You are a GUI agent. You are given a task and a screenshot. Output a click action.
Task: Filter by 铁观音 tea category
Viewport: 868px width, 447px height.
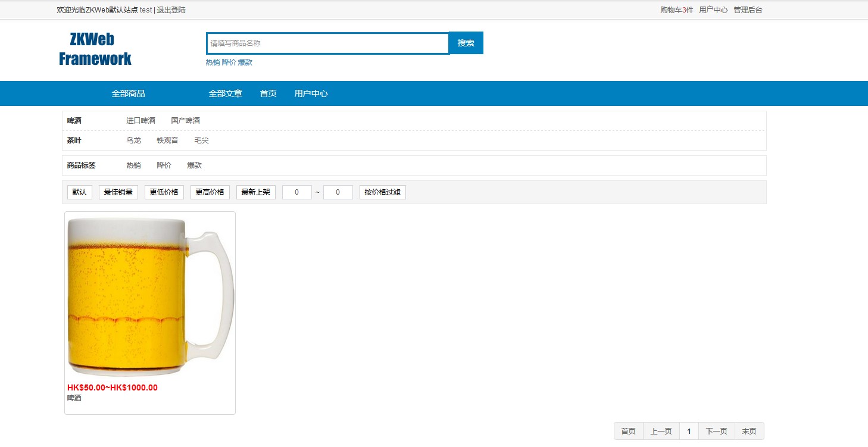(x=167, y=140)
